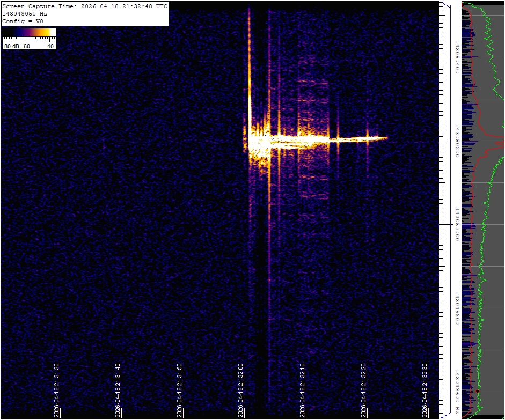This screenshot has width=505, height=420.
Task: Select the 21:31:40 time marker
Action: pyautogui.click(x=118, y=390)
